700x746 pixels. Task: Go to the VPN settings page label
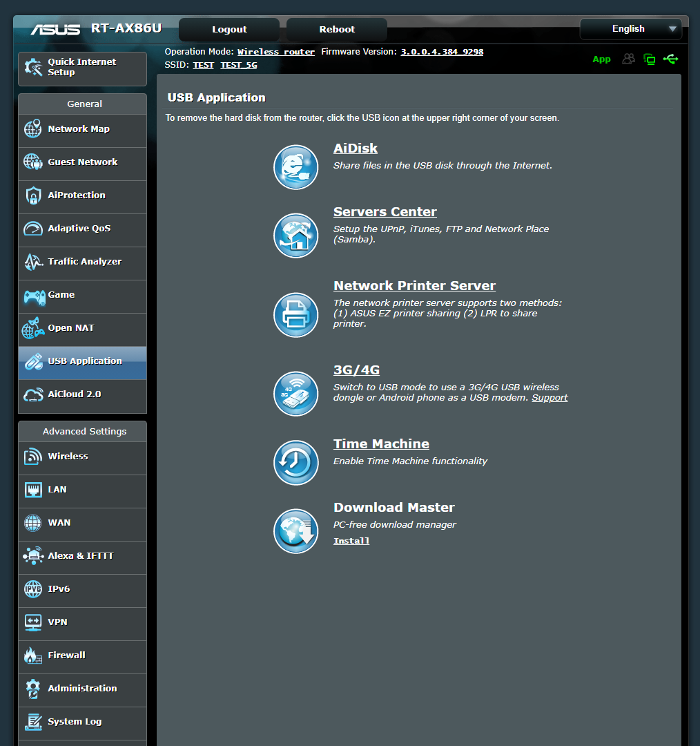coord(57,622)
